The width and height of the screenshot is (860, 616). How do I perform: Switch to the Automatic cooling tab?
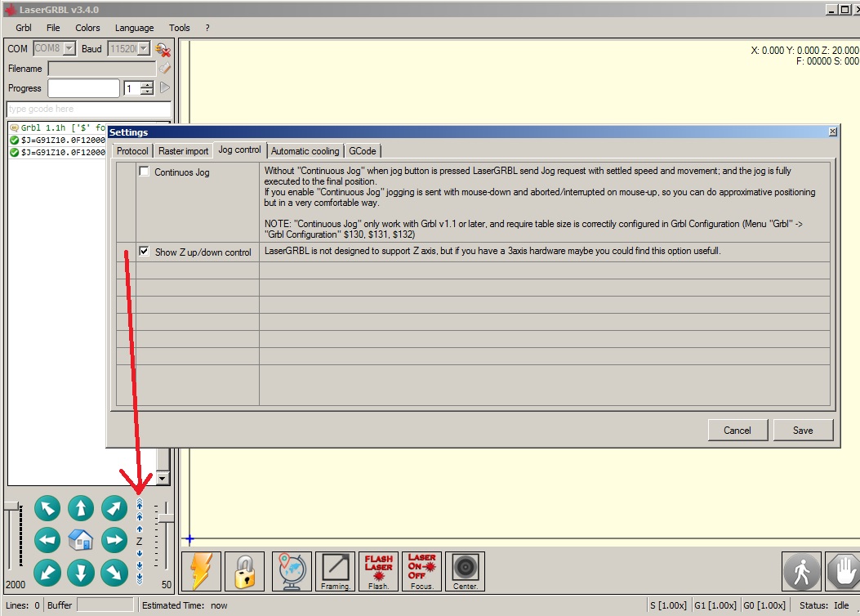click(x=305, y=151)
